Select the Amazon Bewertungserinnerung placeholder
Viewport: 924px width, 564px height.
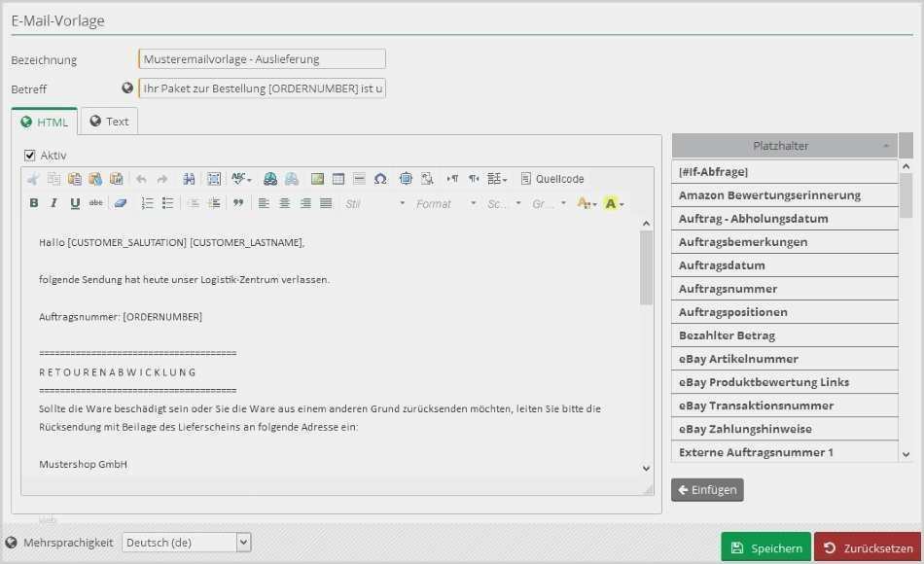tap(784, 195)
